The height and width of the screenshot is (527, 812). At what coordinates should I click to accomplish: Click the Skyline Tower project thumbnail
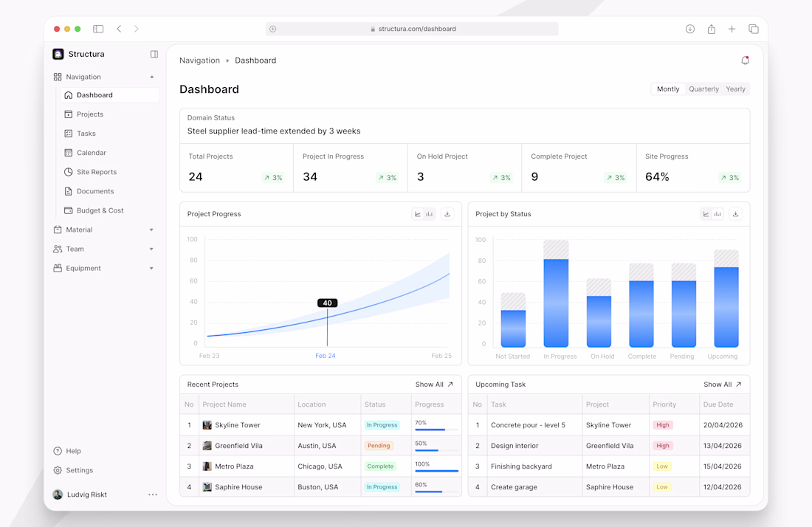click(207, 425)
